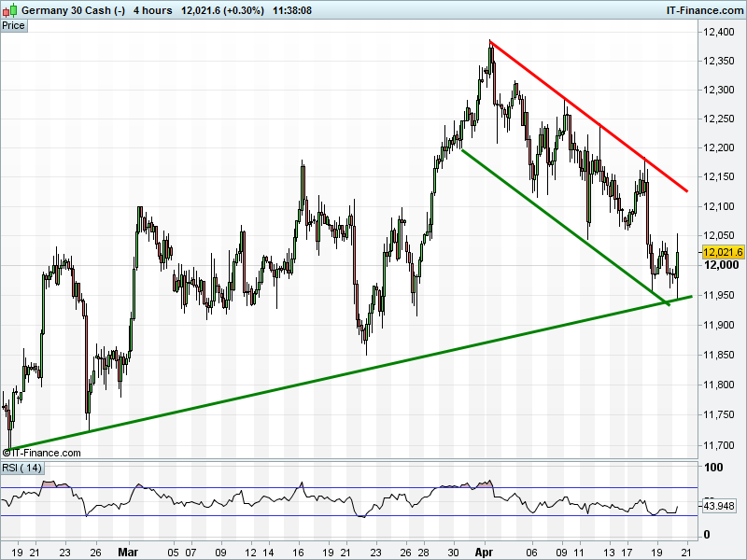Click the bold 12,000 price axis label
This screenshot has width=747, height=560.
(721, 265)
